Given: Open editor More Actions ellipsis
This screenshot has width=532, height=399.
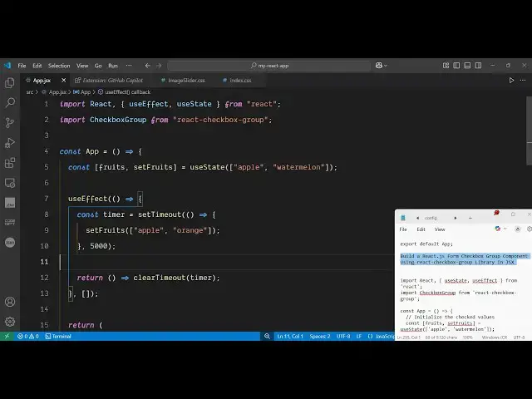Looking at the screenshot, I should click(x=523, y=81).
